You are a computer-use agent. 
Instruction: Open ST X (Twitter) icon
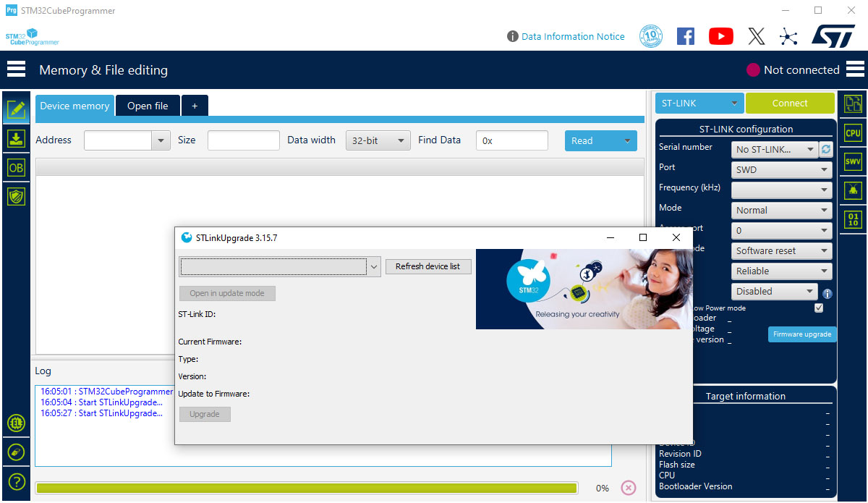(757, 36)
